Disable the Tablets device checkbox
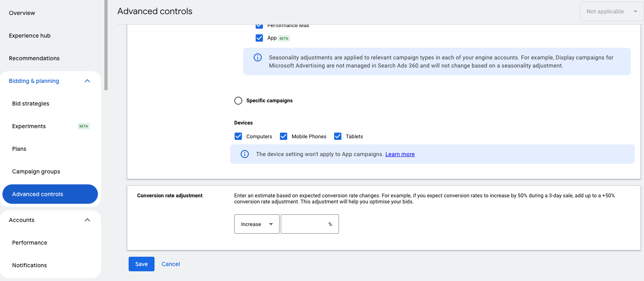The height and width of the screenshot is (281, 644). point(338,136)
